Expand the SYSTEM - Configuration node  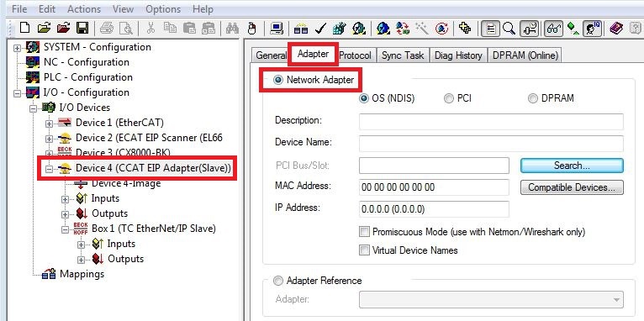click(17, 48)
